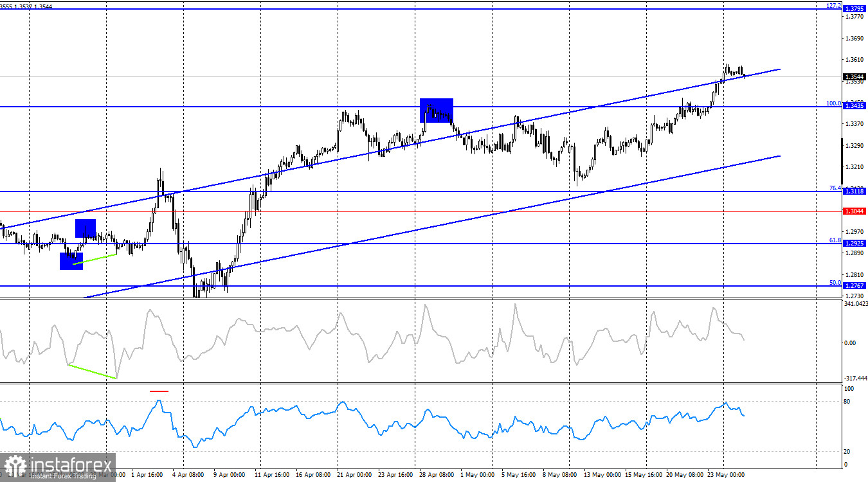This screenshot has height=482, width=868.
Task: Select the upper blue rectangle near 1.2970
Action: click(86, 228)
